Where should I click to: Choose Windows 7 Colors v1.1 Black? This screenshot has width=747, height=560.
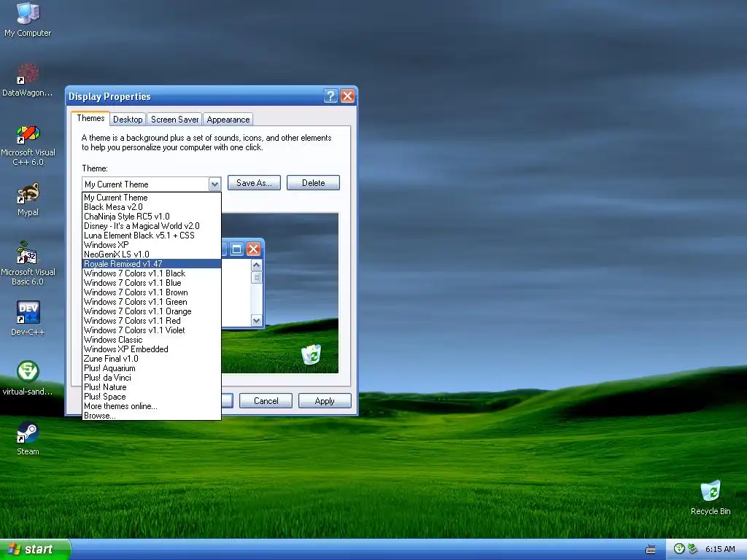point(152,273)
